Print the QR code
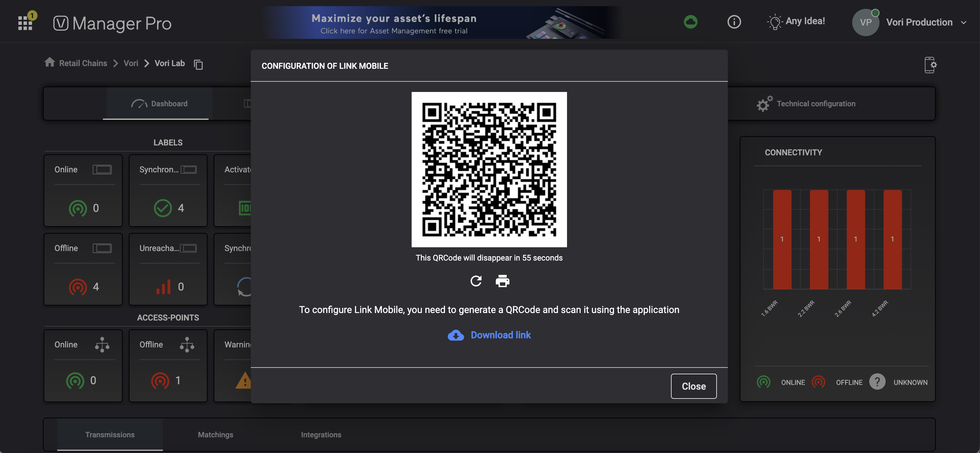This screenshot has width=980, height=453. click(x=502, y=281)
